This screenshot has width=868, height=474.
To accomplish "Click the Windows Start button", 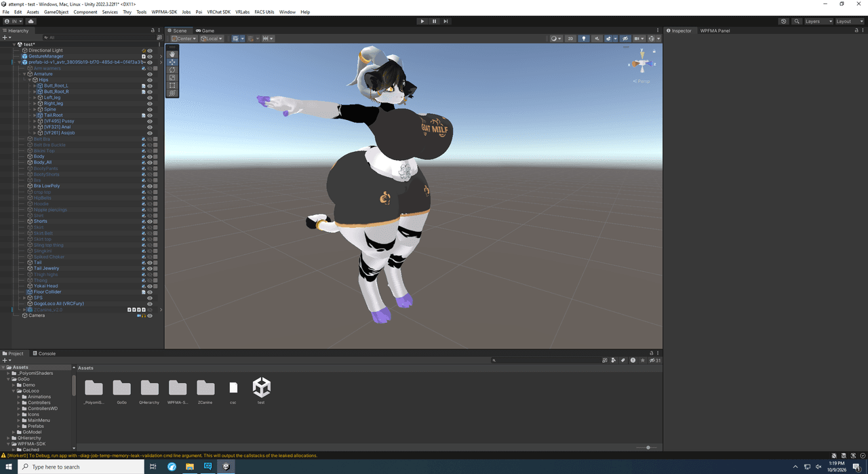I will (x=7, y=467).
